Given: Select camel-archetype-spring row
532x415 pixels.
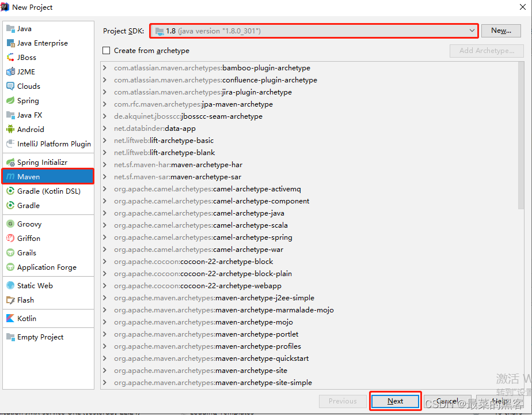Looking at the screenshot, I should click(309, 237).
